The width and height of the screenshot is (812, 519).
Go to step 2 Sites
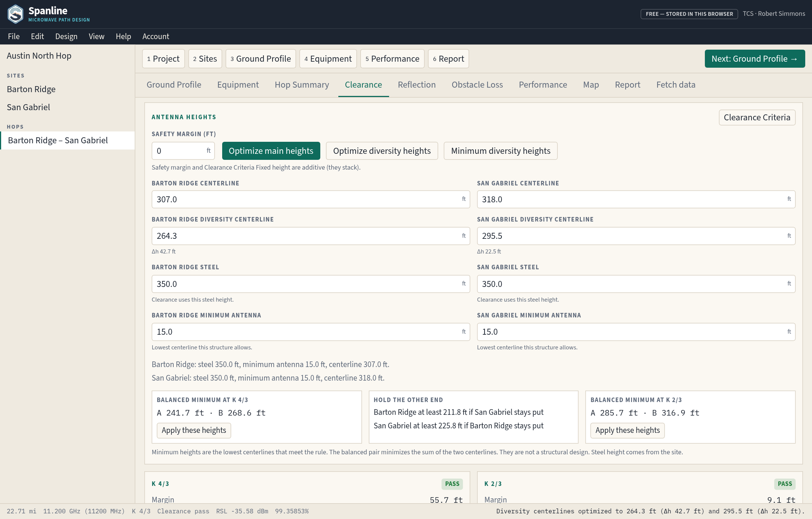(205, 59)
